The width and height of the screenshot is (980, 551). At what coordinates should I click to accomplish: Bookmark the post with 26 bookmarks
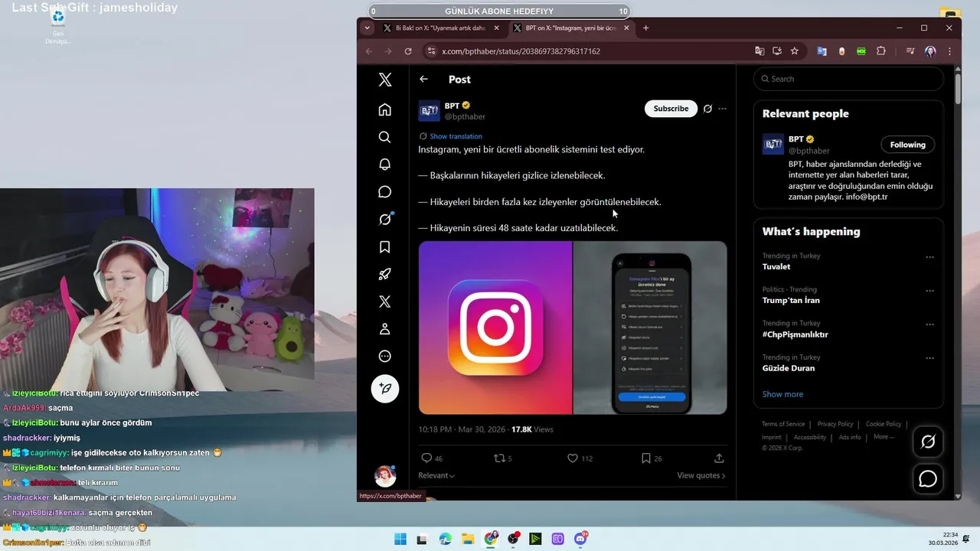point(652,458)
